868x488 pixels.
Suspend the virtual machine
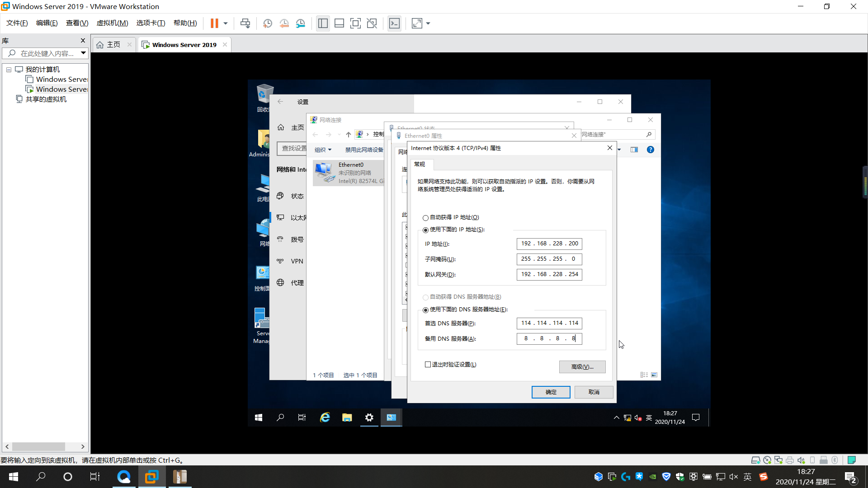pos(213,23)
